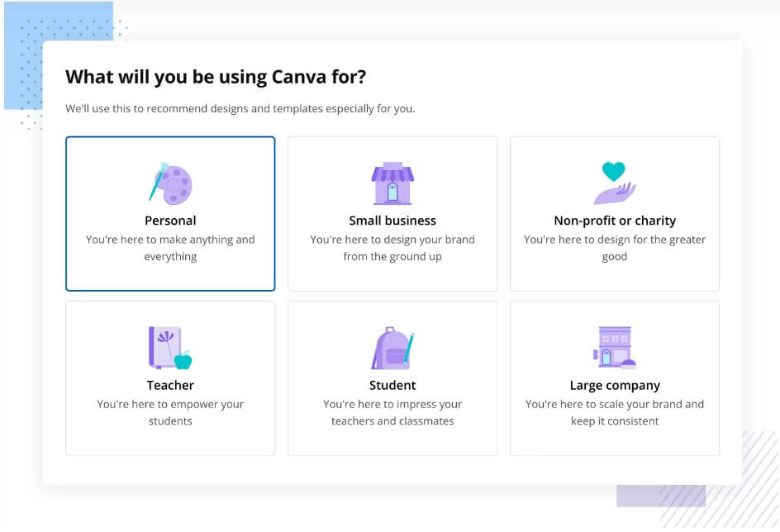Click the heart-in-hand icon for Non-profit
780x532 pixels.
coord(615,183)
